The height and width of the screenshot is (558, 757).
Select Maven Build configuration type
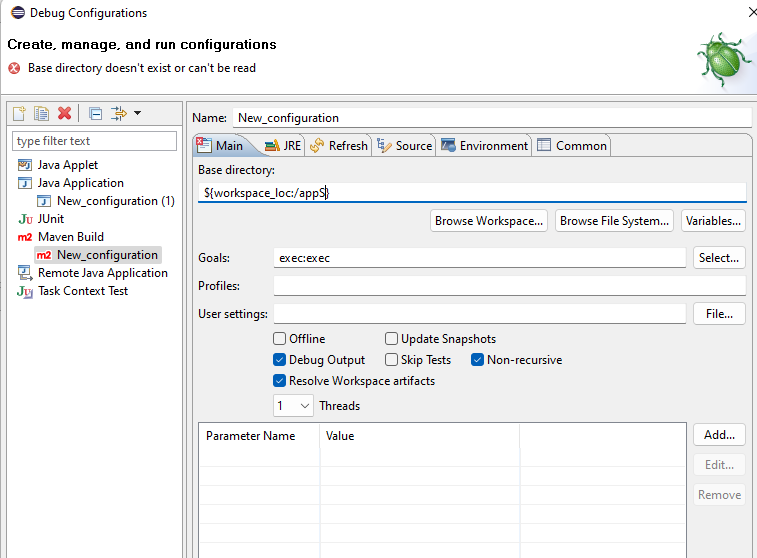pyautogui.click(x=70, y=237)
